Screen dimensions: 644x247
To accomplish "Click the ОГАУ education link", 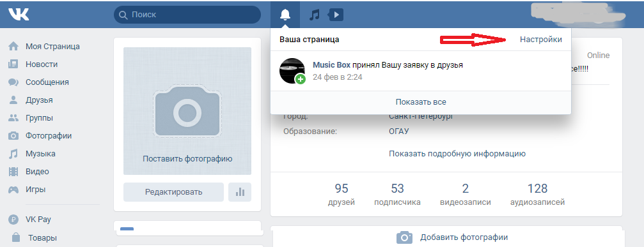I will [x=399, y=131].
